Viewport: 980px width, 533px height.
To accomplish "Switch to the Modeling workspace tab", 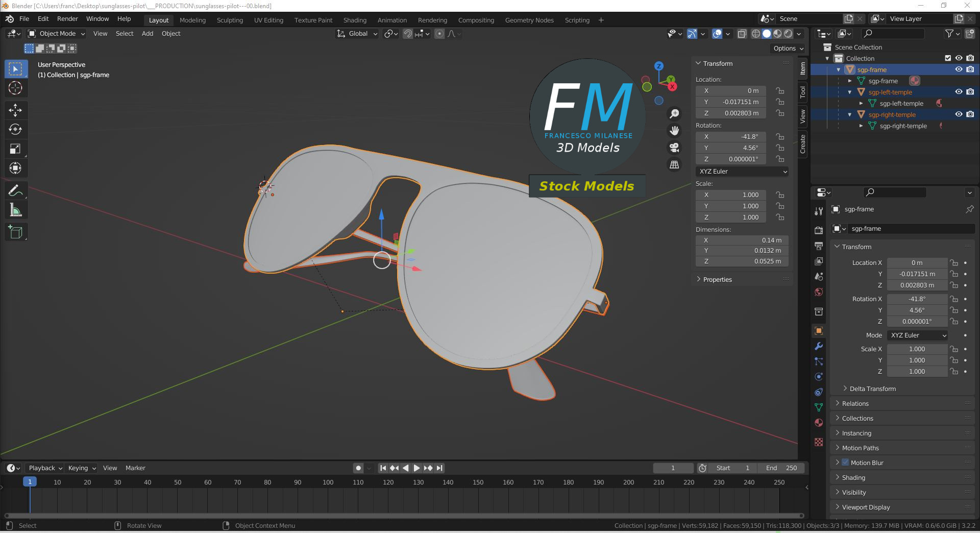I will click(x=192, y=20).
